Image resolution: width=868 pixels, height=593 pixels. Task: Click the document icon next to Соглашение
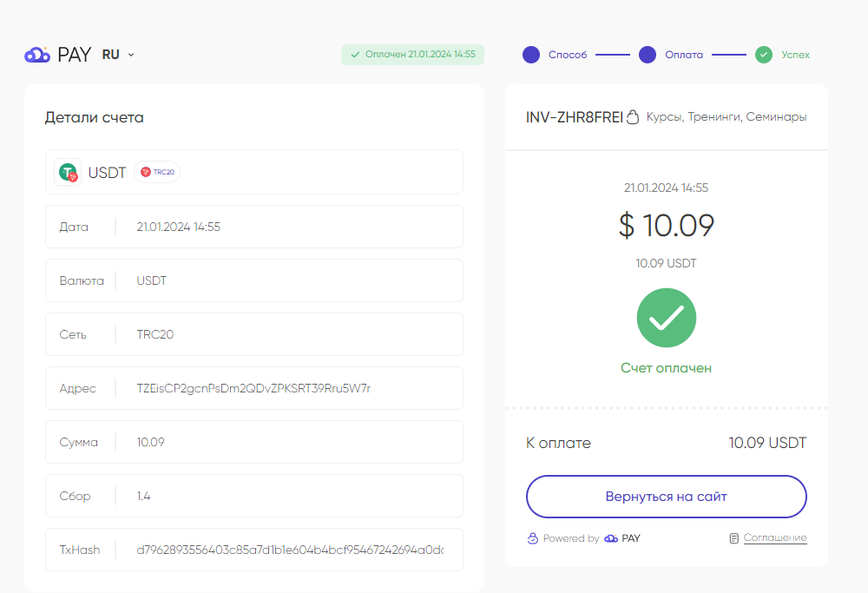point(734,538)
